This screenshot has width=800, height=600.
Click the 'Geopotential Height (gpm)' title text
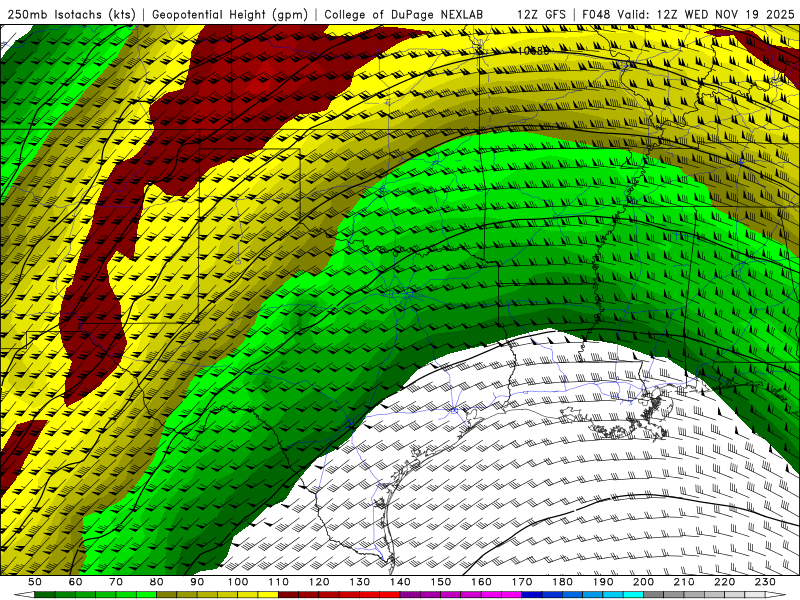[x=230, y=15]
